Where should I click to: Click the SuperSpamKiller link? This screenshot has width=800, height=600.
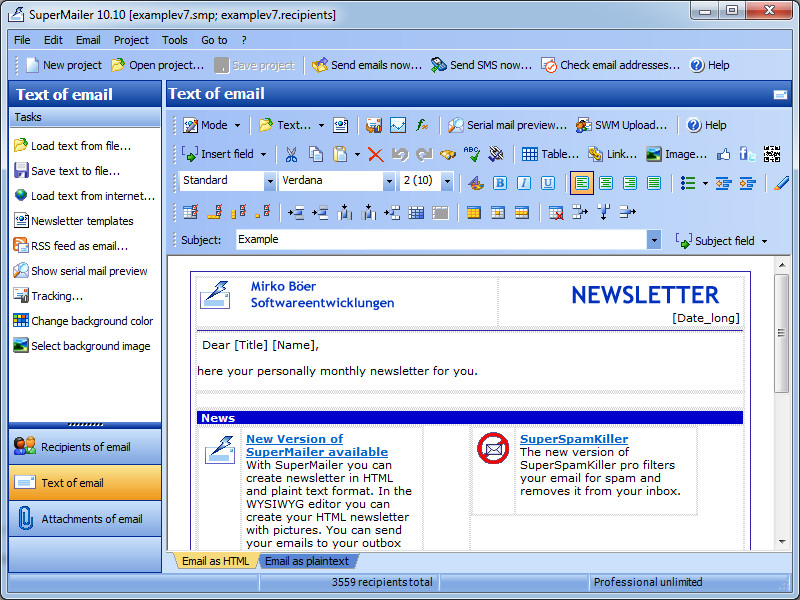(x=574, y=439)
